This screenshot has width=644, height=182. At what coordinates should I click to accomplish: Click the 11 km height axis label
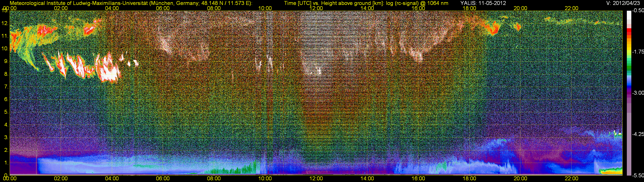tap(5, 36)
